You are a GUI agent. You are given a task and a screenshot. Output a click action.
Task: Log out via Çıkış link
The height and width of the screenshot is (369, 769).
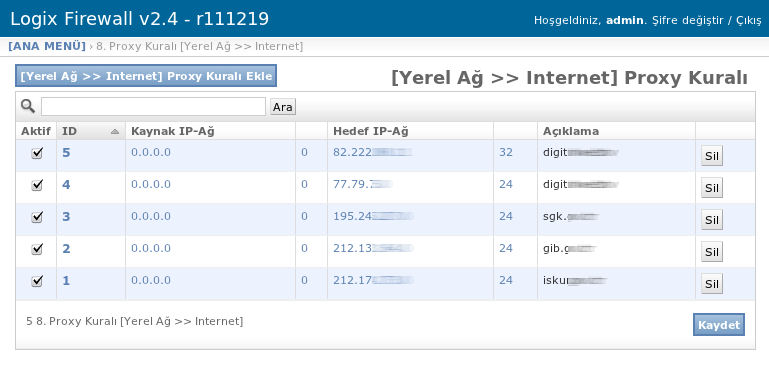749,20
